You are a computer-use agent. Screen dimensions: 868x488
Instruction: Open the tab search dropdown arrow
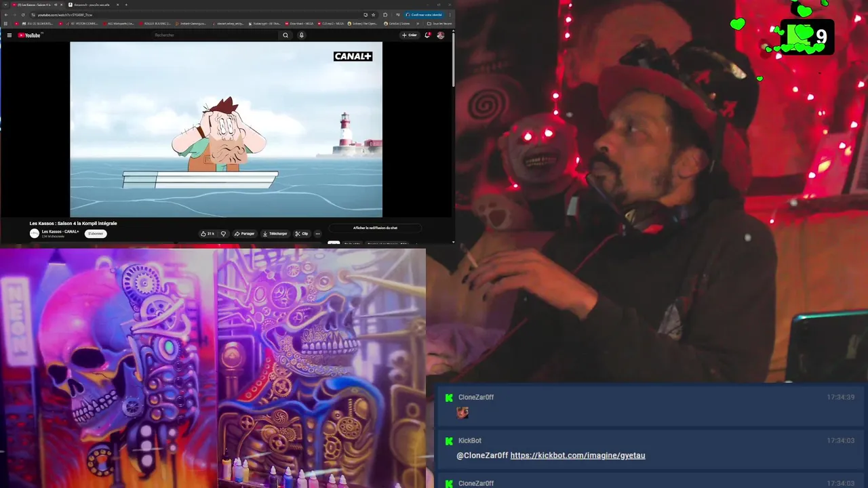click(5, 5)
